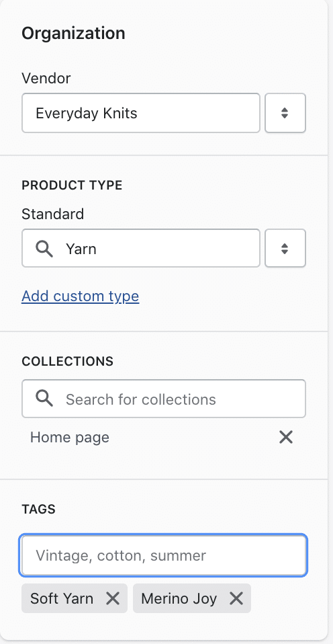Image resolution: width=333 pixels, height=644 pixels.
Task: Click the Yarn product type field
Action: pyautogui.click(x=141, y=248)
